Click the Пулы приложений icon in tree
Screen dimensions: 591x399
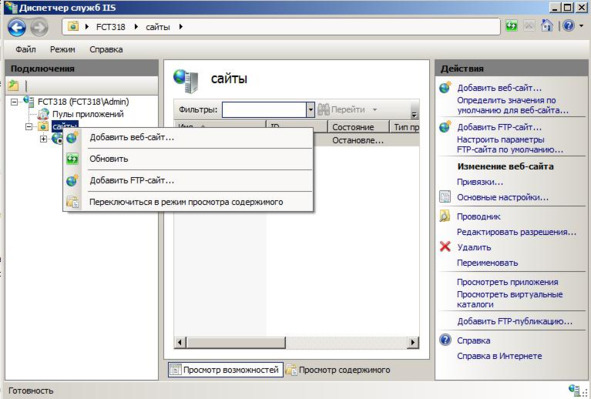click(43, 114)
